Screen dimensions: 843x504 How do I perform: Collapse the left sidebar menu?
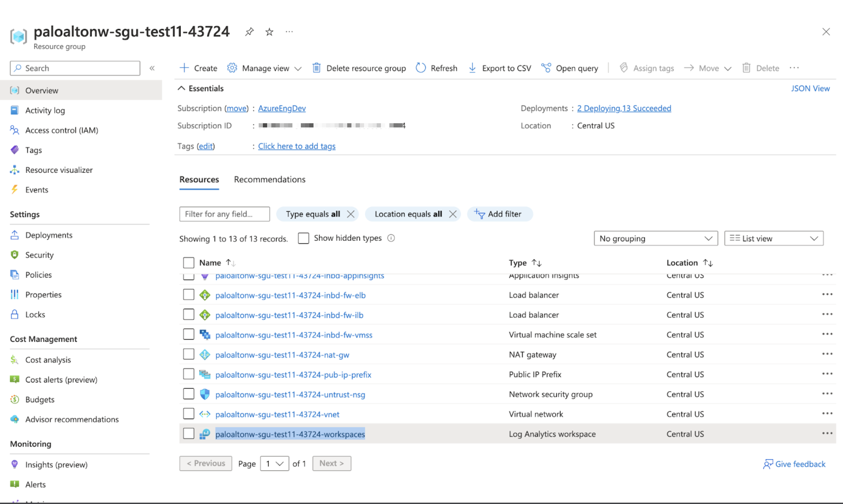[152, 68]
